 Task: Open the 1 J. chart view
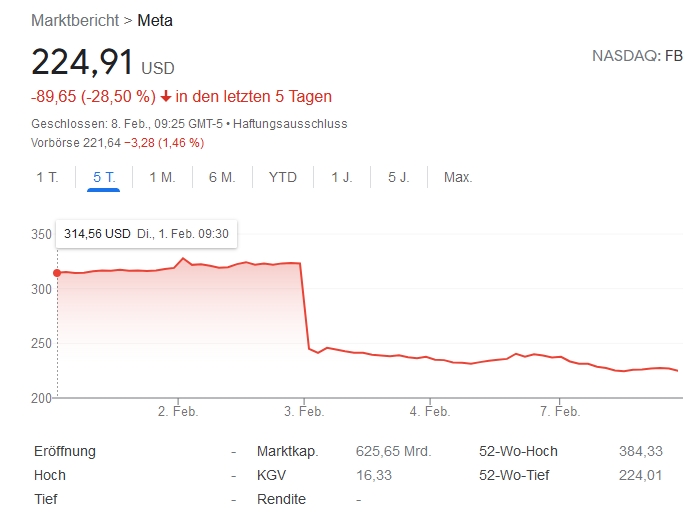coord(342,177)
